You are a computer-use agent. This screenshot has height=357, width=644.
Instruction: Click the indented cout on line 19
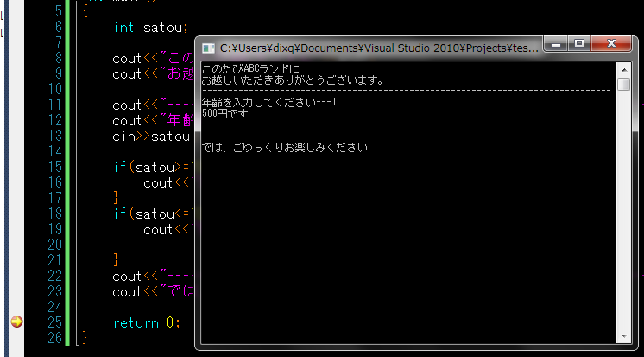click(x=169, y=230)
